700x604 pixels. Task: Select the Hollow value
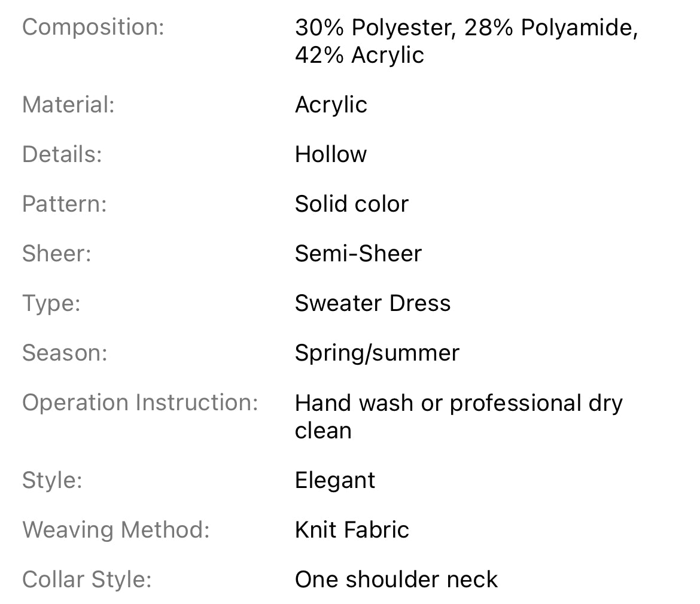[330, 154]
